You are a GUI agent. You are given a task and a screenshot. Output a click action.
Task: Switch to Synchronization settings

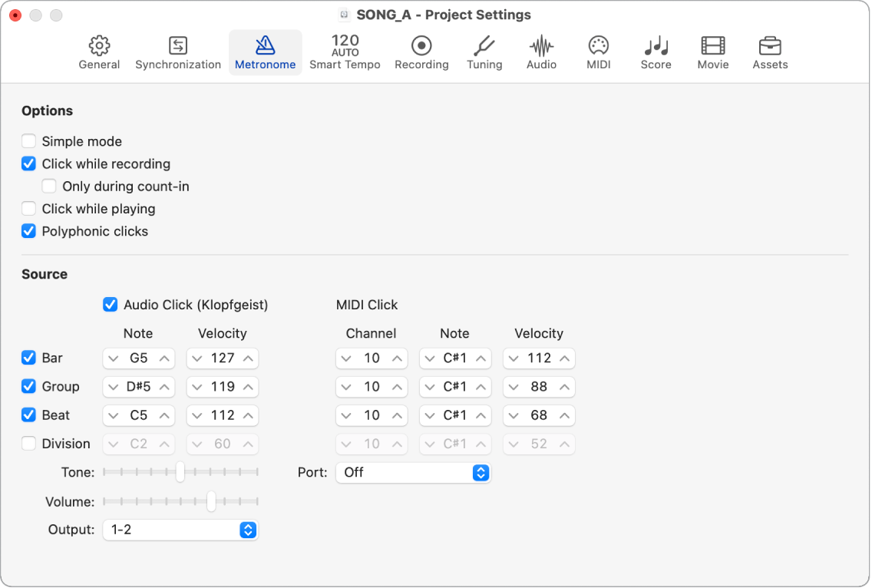pyautogui.click(x=177, y=51)
